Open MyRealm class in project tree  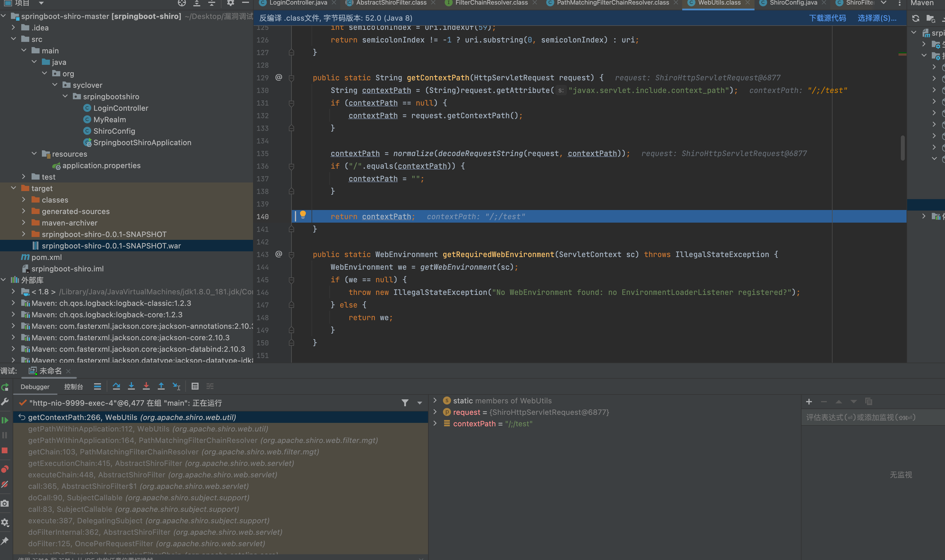click(109, 120)
